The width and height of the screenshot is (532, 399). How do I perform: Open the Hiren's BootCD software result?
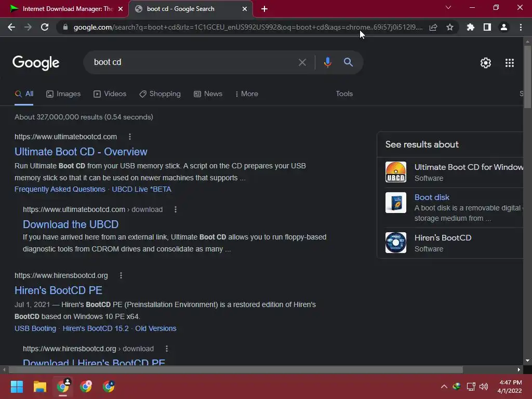click(x=443, y=238)
